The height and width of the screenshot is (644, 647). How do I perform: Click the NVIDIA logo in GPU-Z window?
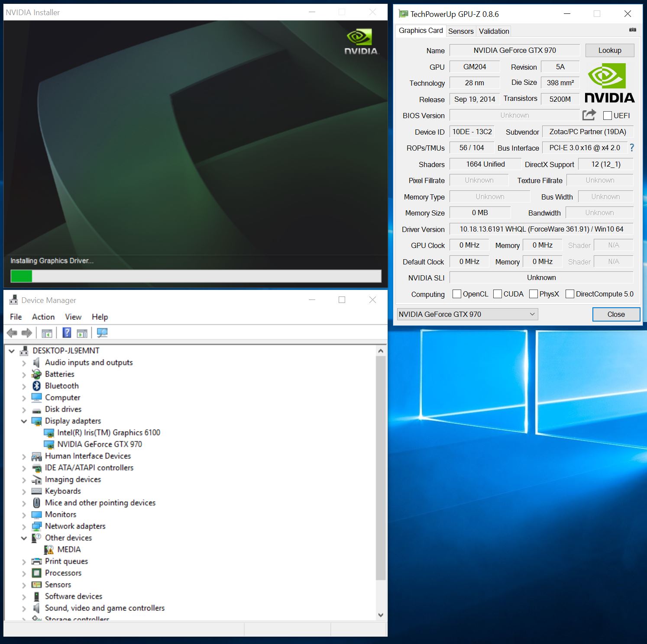(x=609, y=83)
